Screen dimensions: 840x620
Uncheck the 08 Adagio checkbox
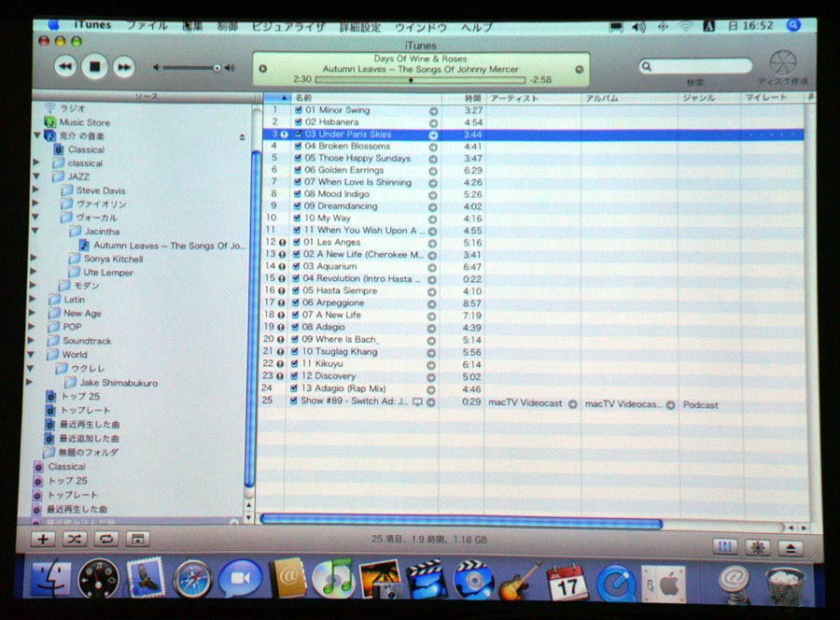(x=294, y=327)
